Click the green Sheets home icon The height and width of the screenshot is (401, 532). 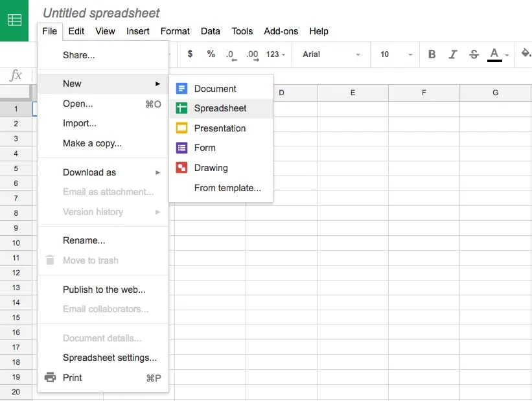click(14, 20)
